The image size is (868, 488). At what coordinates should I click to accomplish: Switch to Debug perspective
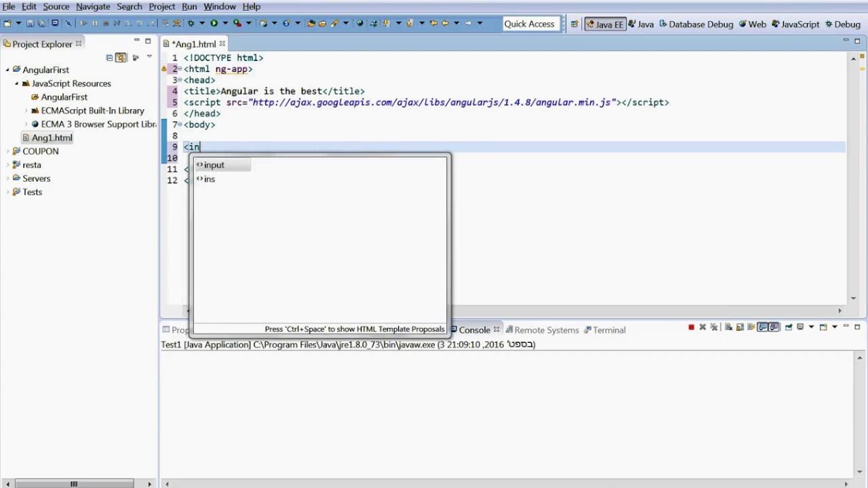842,24
